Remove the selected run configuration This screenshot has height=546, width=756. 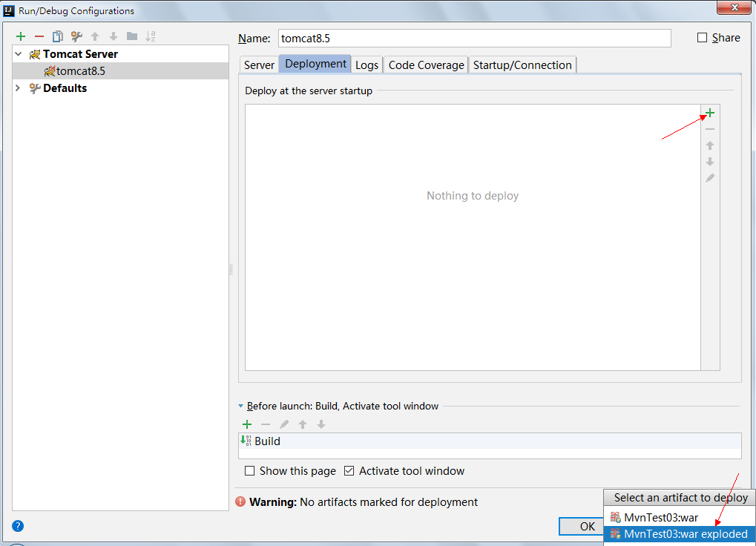coord(39,36)
